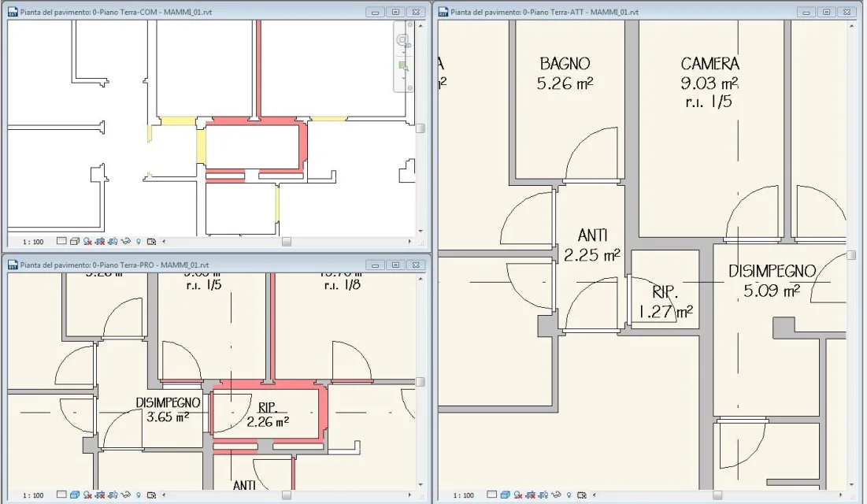Click Temporary Hide/Isolate glasses in PRO view

[125, 495]
